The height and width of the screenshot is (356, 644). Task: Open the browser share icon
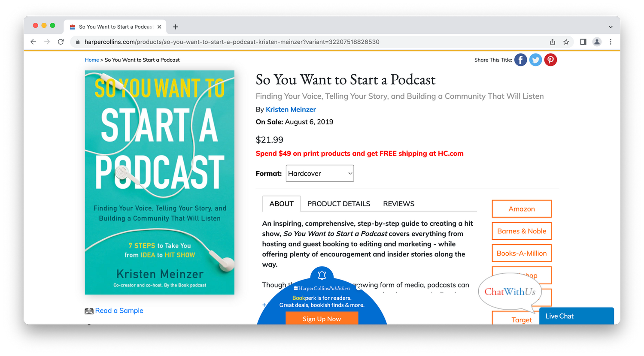point(553,42)
